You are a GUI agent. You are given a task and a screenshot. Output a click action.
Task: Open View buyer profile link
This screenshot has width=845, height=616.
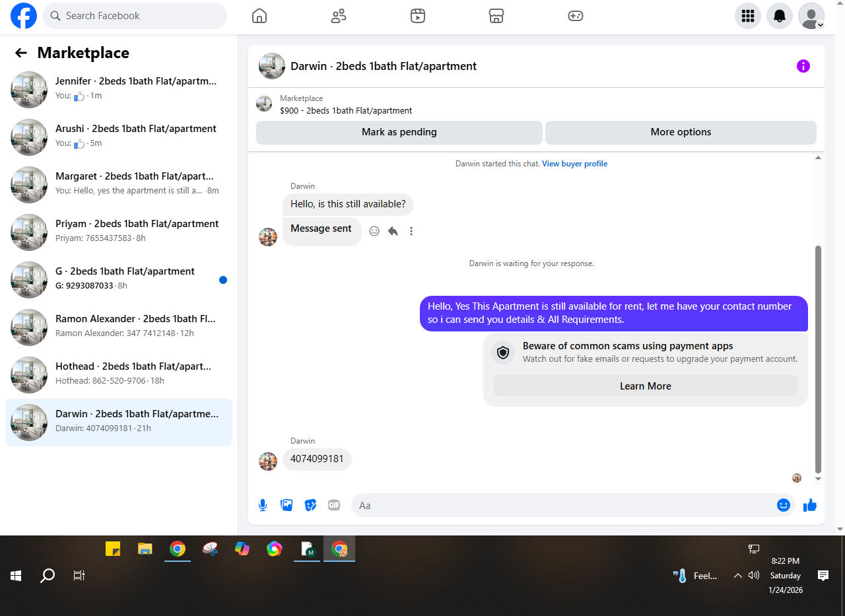tap(574, 164)
